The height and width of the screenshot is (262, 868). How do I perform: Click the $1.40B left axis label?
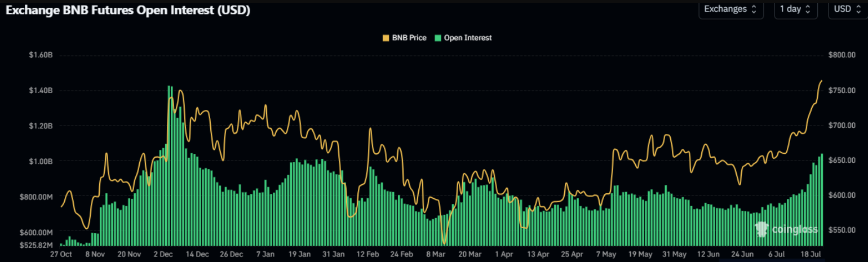click(41, 90)
